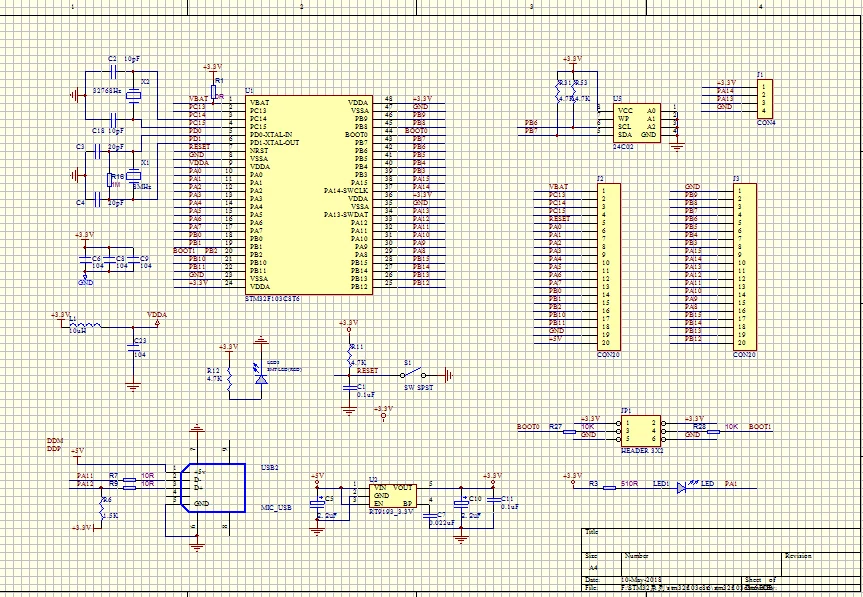Image resolution: width=863 pixels, height=597 pixels.
Task: Click the C2 10pF capacitor symbol
Action: click(x=113, y=71)
